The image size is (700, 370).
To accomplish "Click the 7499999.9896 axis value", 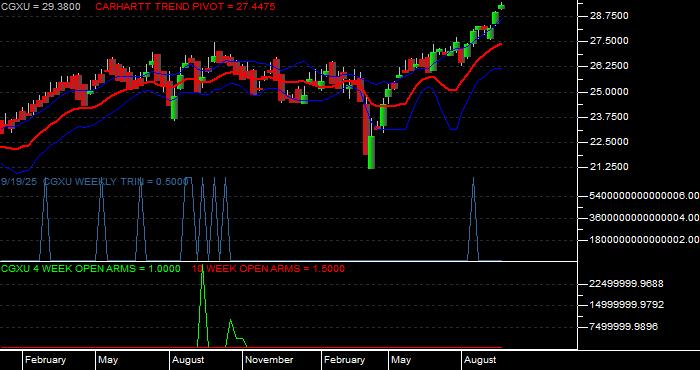I will (x=624, y=327).
